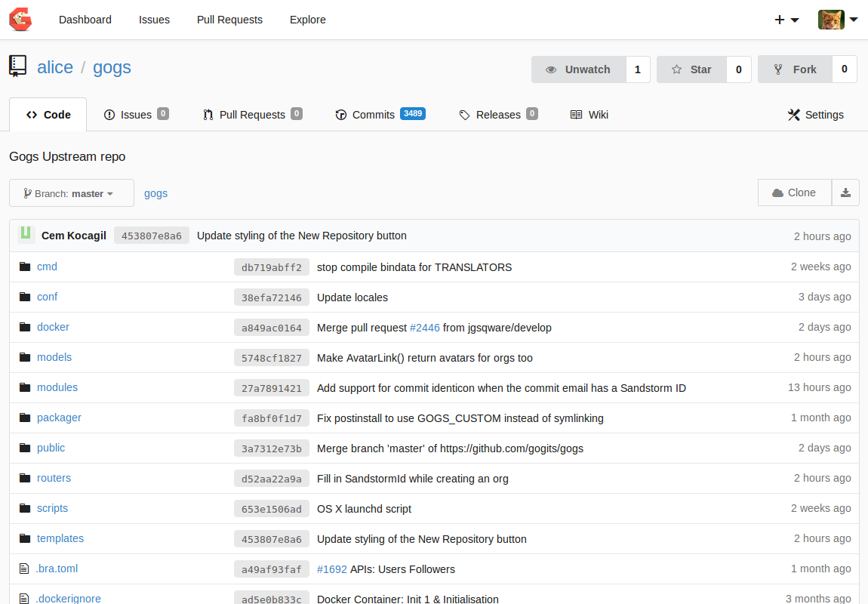
Task: Click the cmd folder icon
Action: (25, 267)
